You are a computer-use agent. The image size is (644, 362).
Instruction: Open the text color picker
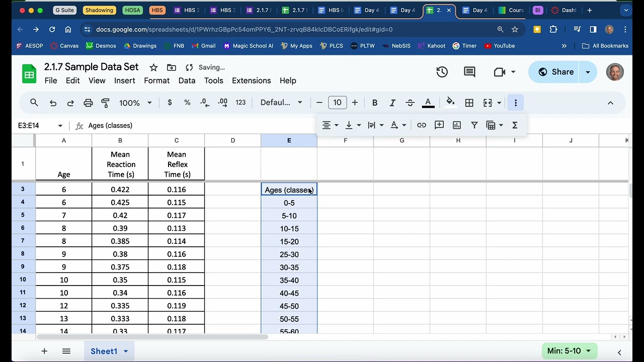point(428,103)
